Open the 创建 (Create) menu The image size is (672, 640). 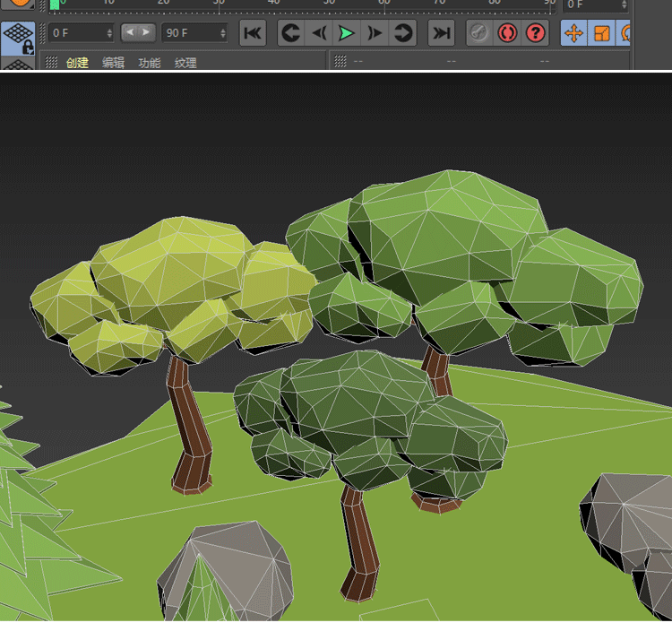77,63
